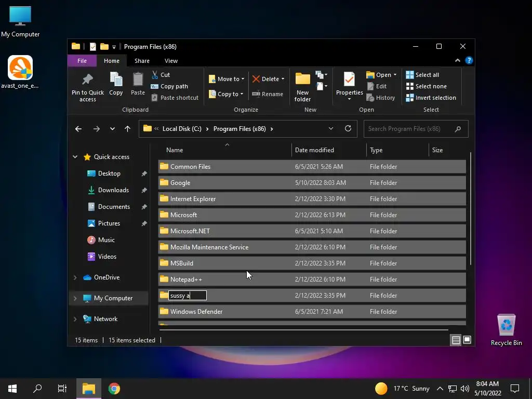
Task: Click Invert selection in the ribbon
Action: 431,98
